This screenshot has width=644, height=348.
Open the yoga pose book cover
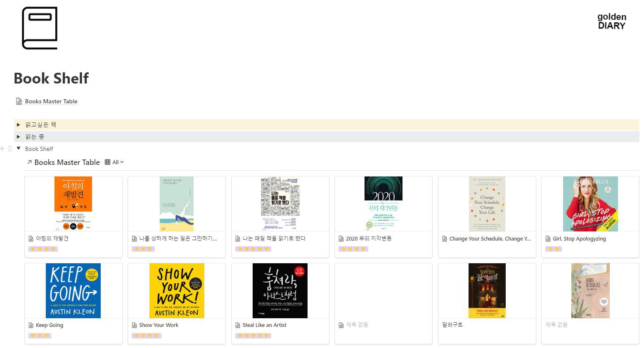point(177,204)
